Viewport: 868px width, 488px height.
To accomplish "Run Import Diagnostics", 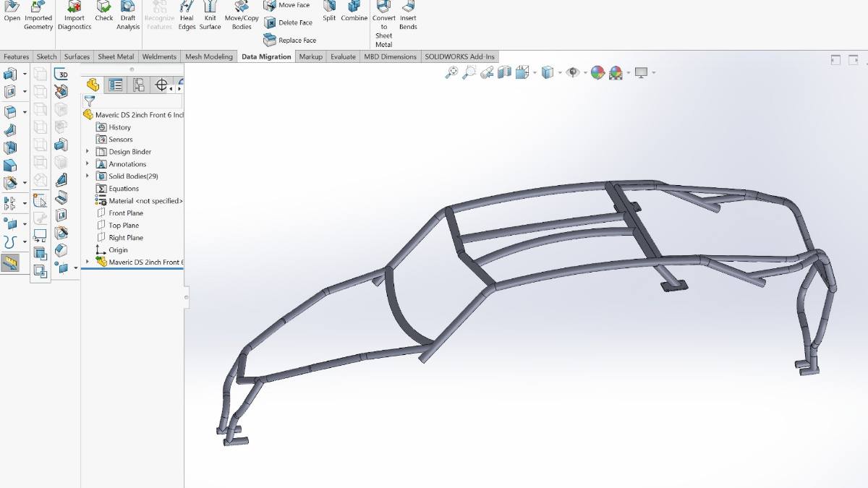I will (x=75, y=14).
